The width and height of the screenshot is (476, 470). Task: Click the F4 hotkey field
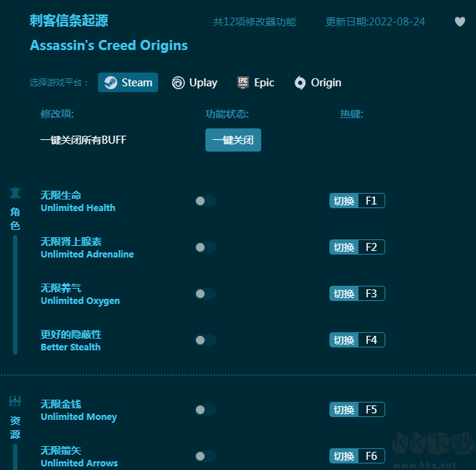pos(372,340)
